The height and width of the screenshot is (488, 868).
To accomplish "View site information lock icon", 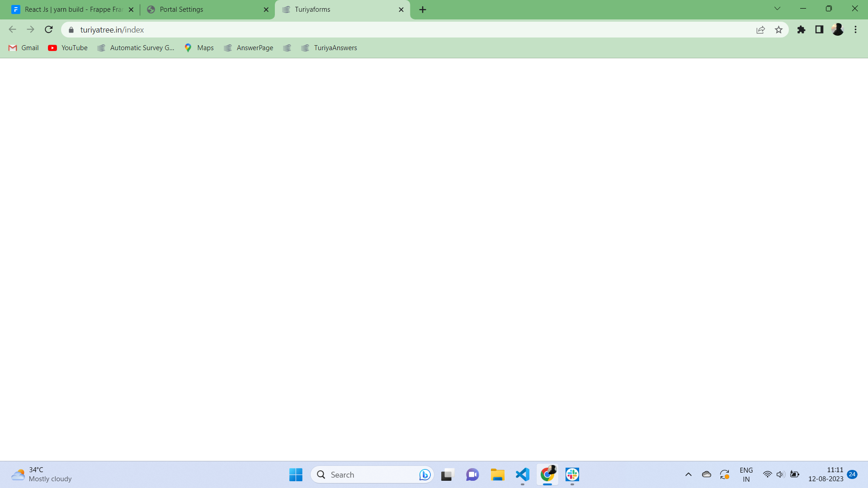I will tap(71, 30).
